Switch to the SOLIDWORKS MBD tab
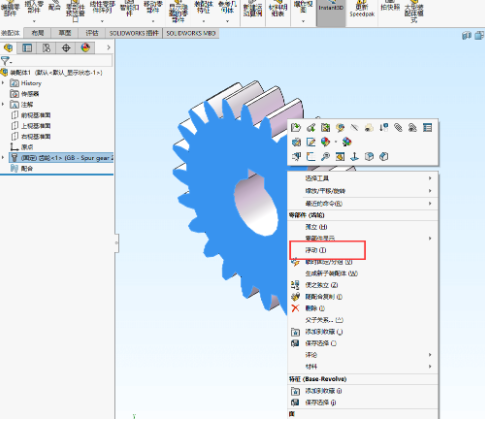485x422 pixels. coord(191,33)
